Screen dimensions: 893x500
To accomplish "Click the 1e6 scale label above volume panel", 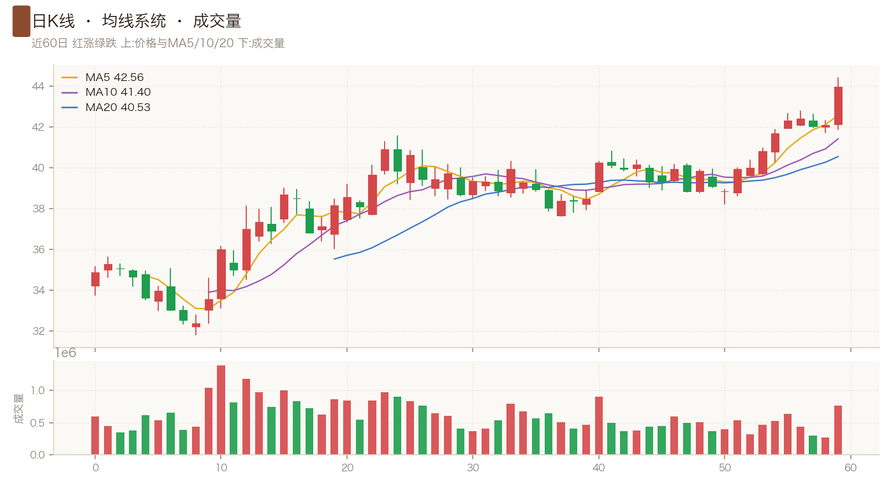I will click(65, 353).
